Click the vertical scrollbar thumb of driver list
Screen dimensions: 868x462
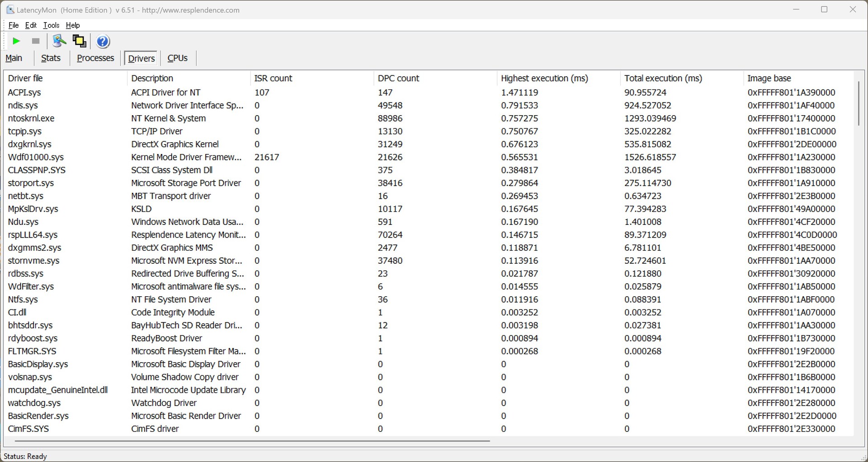click(858, 103)
